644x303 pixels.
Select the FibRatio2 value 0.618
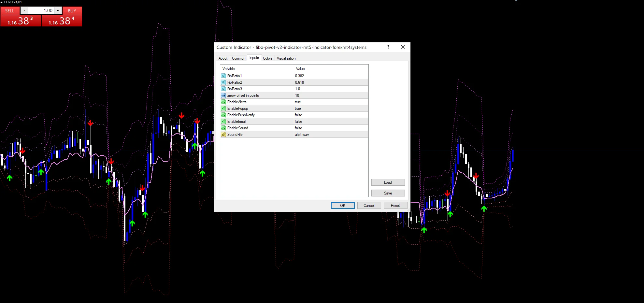click(x=331, y=82)
